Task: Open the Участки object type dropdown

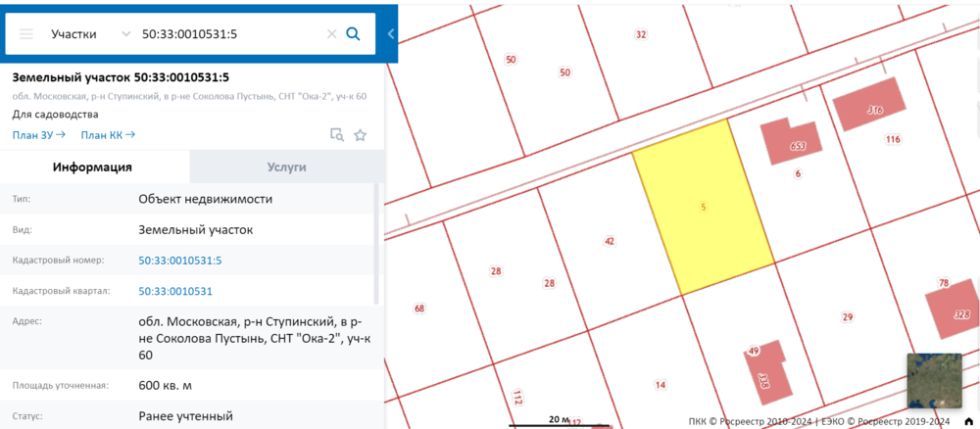Action: 88,34
